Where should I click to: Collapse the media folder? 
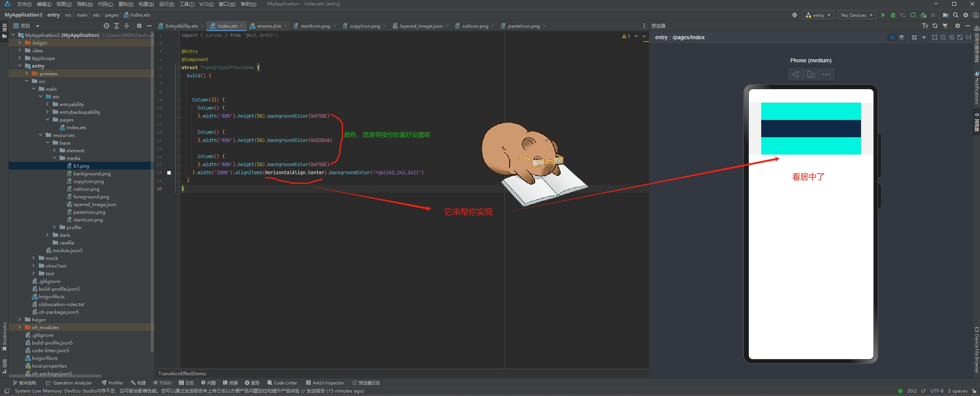54,158
